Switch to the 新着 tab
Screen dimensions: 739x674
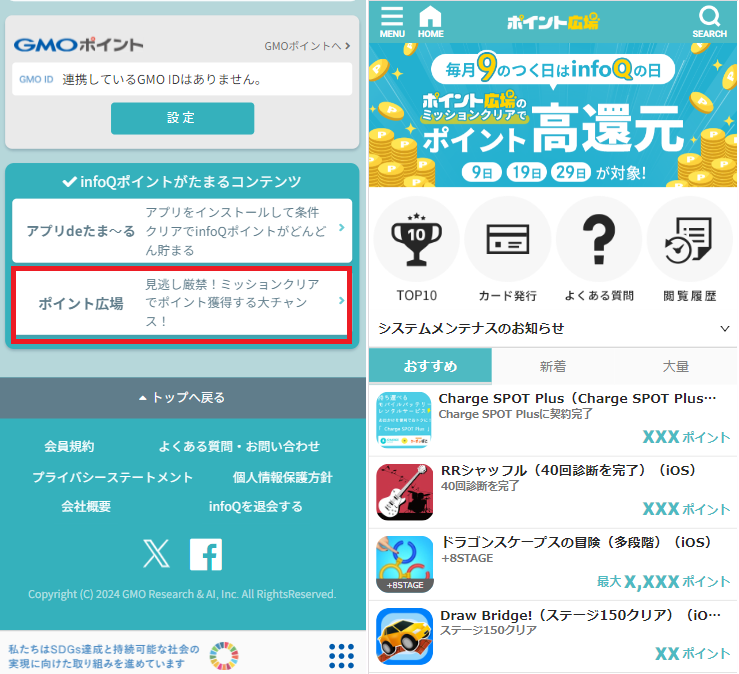coord(553,366)
